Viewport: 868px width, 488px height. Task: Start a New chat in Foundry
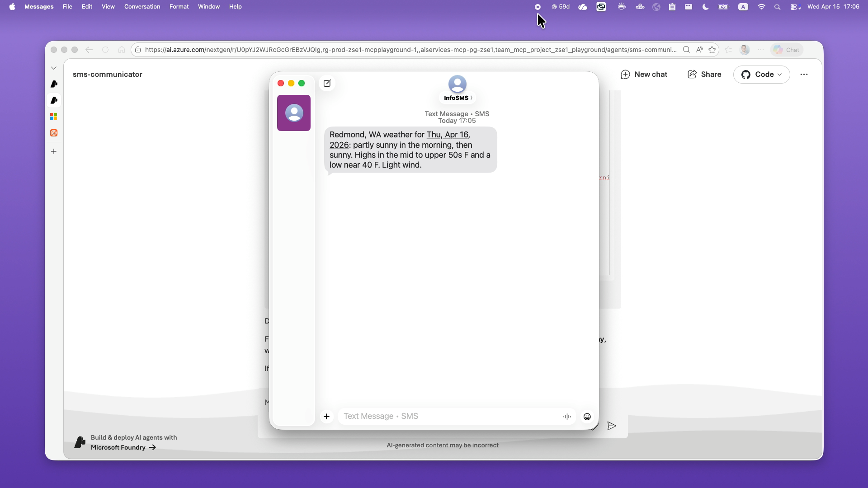644,75
